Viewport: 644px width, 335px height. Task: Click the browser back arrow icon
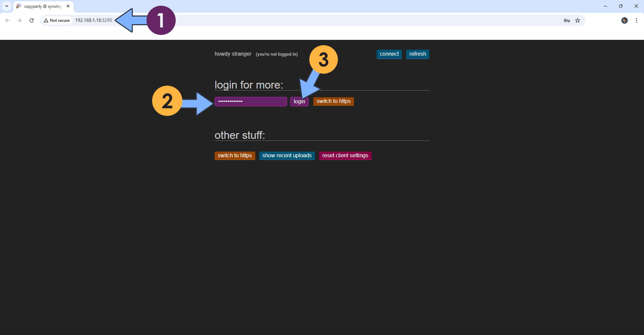pyautogui.click(x=7, y=20)
